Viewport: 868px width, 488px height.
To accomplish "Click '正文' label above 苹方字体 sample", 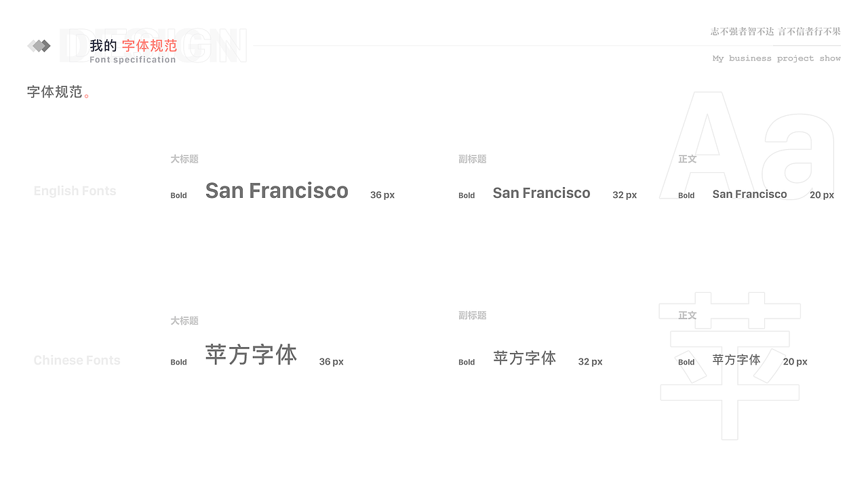I will (688, 315).
